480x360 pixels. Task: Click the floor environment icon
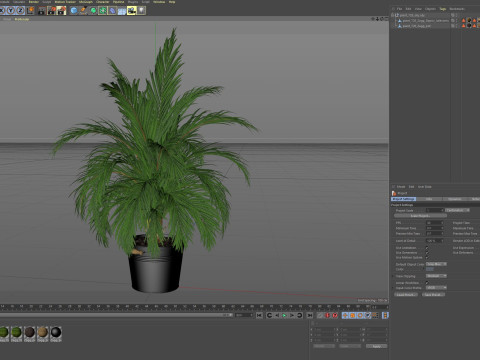[x=122, y=11]
